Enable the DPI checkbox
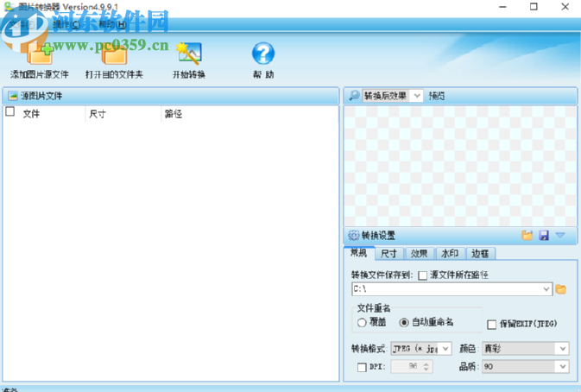The height and width of the screenshot is (392, 581). (362, 367)
